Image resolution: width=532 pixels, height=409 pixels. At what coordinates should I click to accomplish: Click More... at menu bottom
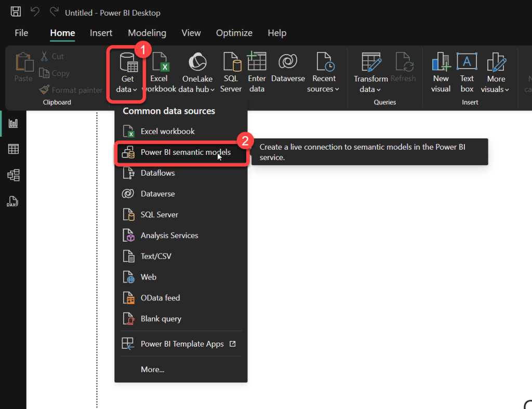pyautogui.click(x=181, y=370)
